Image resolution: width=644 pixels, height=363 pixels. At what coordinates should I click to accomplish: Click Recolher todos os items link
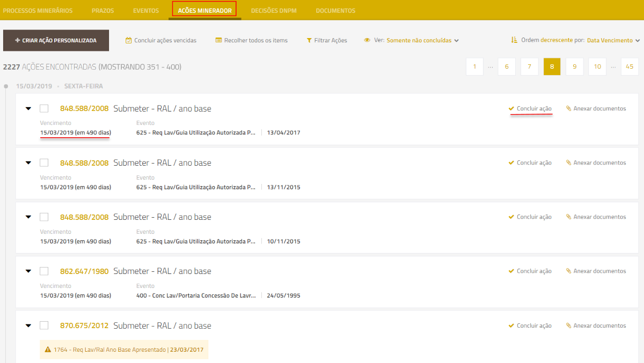point(256,40)
